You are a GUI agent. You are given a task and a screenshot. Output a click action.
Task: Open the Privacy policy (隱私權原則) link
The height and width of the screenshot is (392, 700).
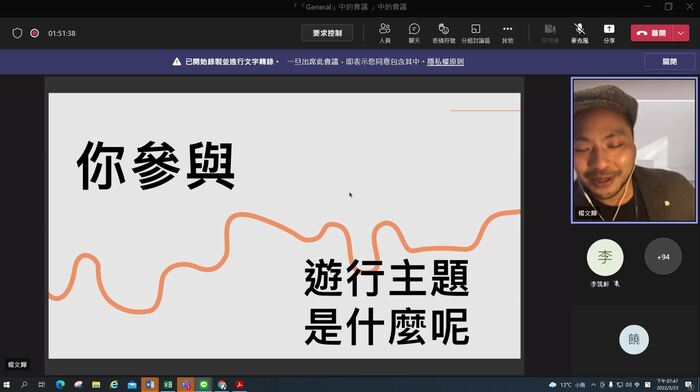(445, 62)
